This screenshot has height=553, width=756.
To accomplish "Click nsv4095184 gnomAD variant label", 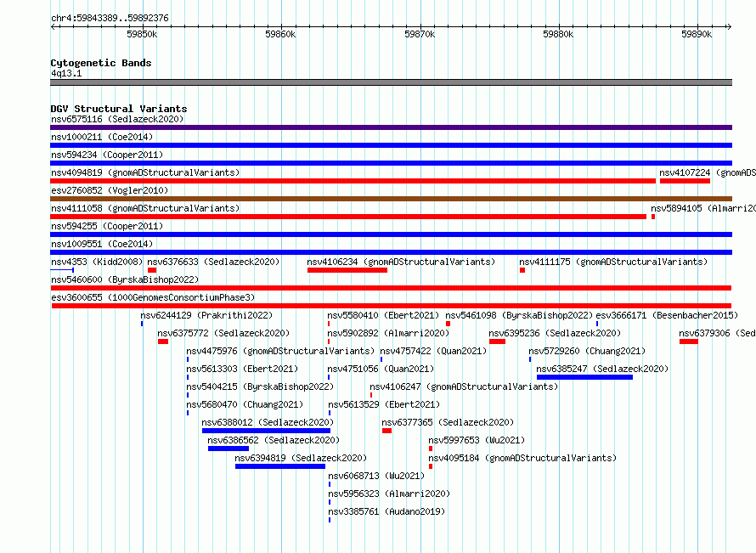I will click(522, 458).
